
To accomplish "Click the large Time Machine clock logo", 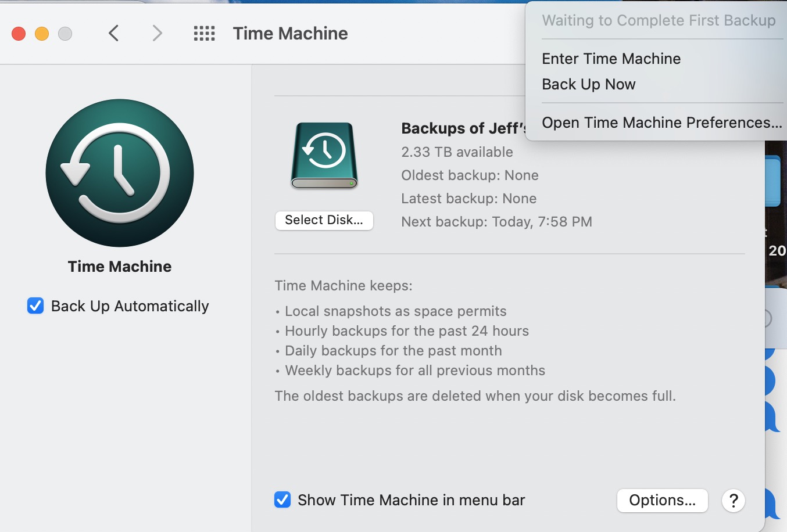I will [x=120, y=173].
